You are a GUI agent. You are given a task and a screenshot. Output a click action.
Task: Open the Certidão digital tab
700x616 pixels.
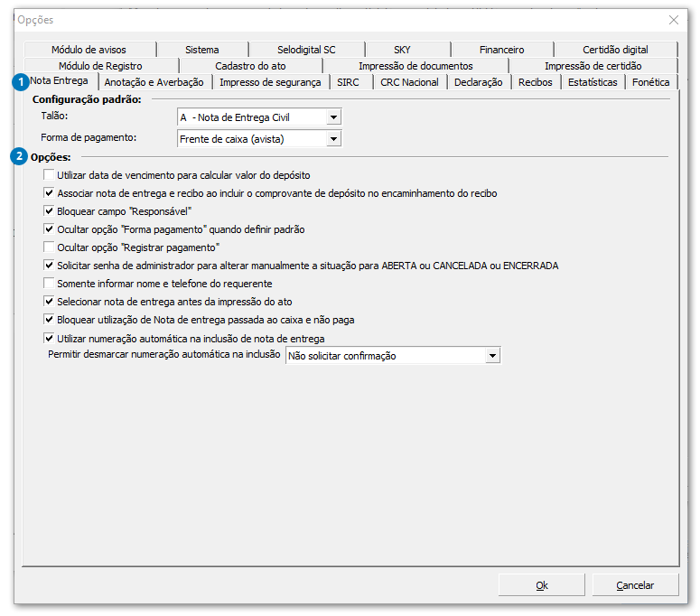(x=615, y=50)
